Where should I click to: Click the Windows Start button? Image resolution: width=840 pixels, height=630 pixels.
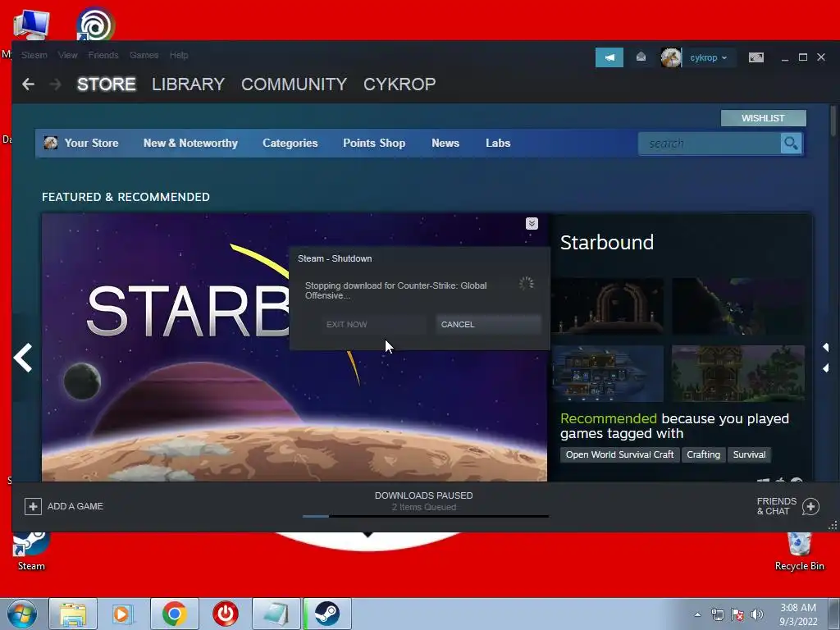pyautogui.click(x=22, y=614)
